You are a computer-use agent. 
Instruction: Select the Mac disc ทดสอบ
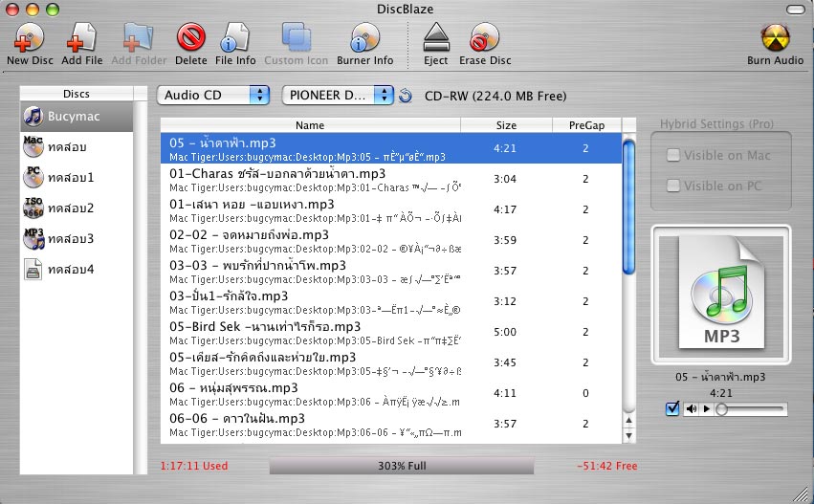77,147
